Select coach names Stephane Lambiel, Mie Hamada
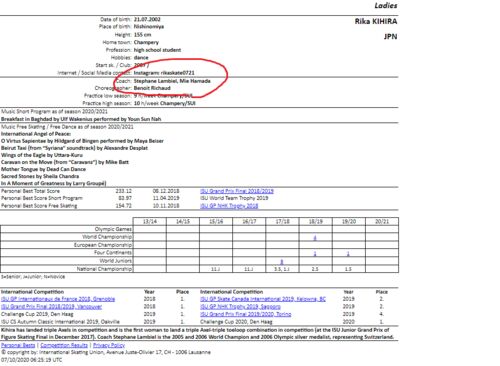This screenshot has height=366, width=500. coord(172,81)
